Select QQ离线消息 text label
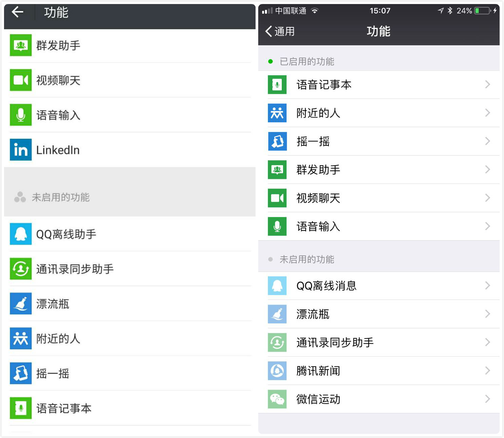The height and width of the screenshot is (438, 504). (x=326, y=286)
